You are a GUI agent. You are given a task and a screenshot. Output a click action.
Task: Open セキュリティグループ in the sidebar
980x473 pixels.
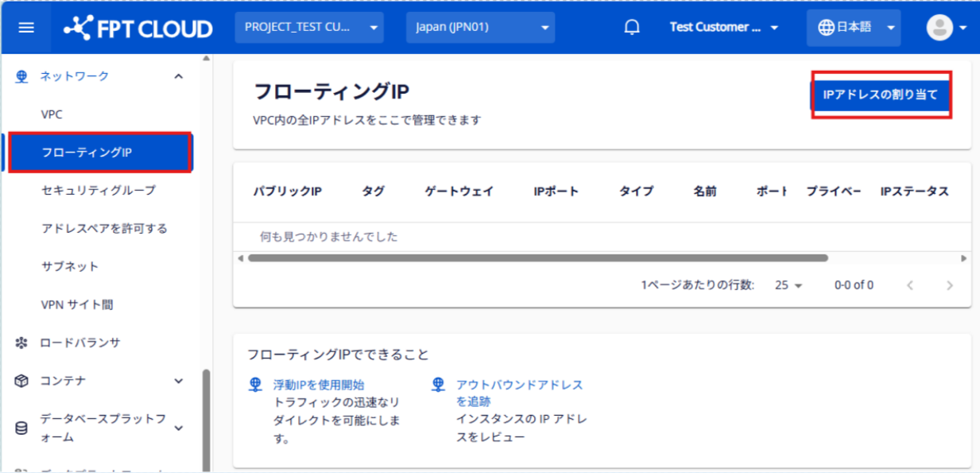99,191
